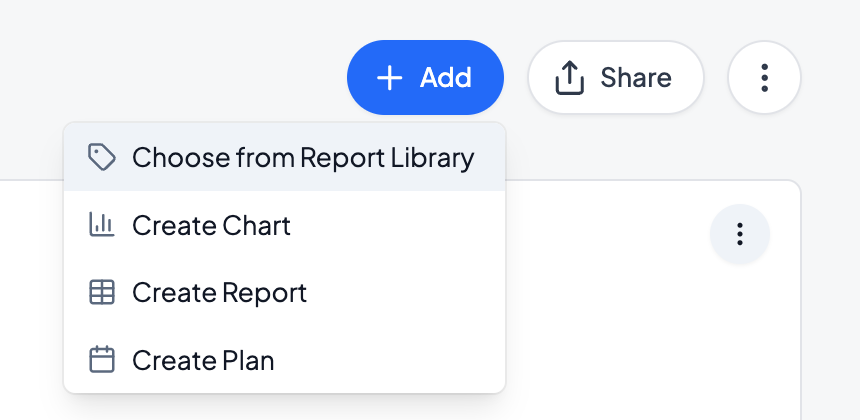Click the 'Create Plan' text label
Image resolution: width=860 pixels, height=420 pixels.
click(203, 359)
